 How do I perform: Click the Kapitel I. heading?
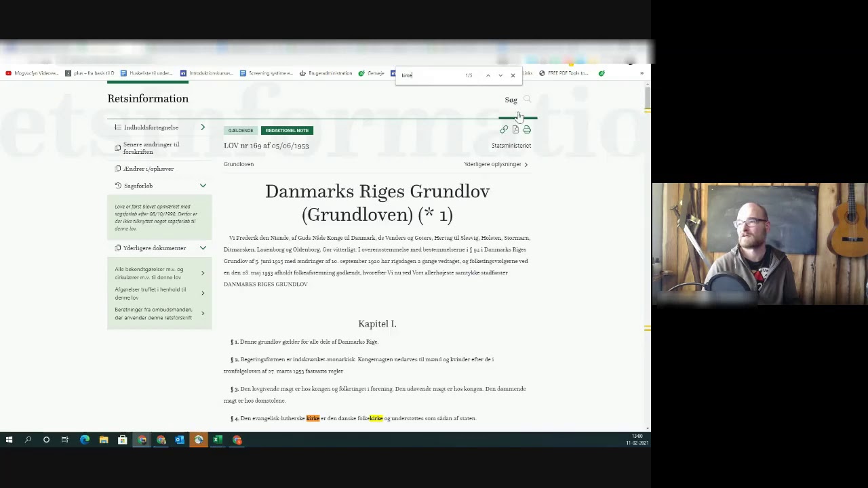pos(377,324)
